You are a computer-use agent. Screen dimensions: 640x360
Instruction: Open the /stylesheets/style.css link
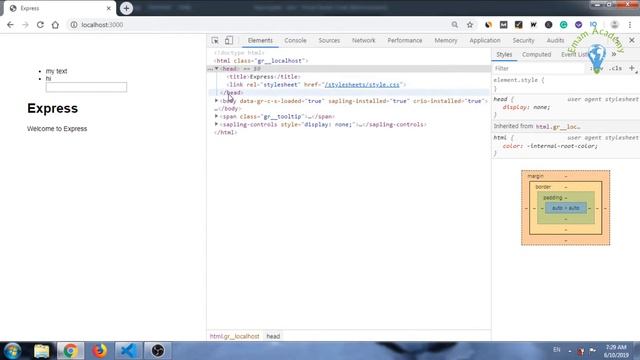[x=362, y=84]
